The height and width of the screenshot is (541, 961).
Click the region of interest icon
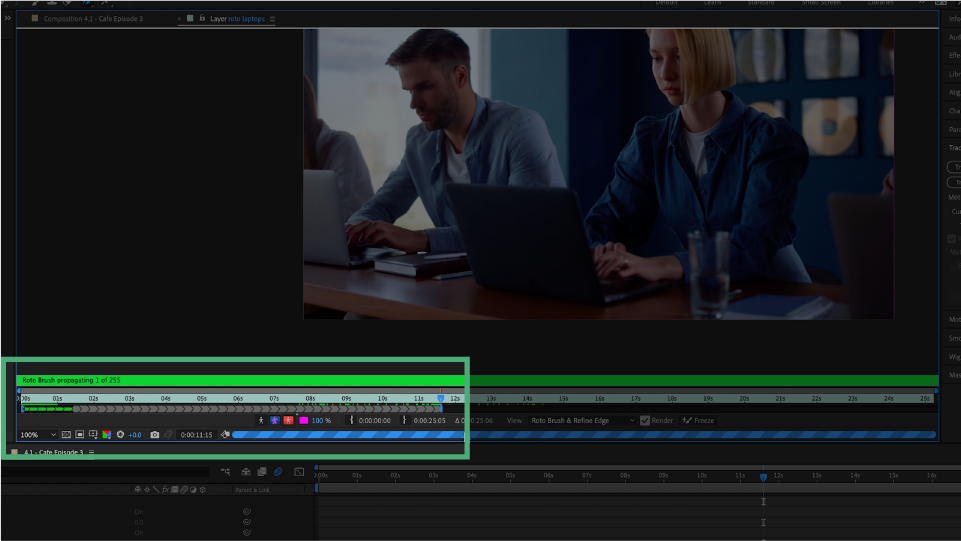pos(79,435)
